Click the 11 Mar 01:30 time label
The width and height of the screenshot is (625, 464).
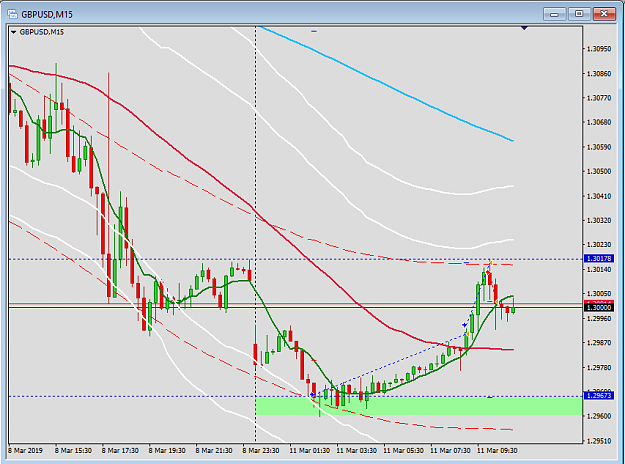[310, 450]
